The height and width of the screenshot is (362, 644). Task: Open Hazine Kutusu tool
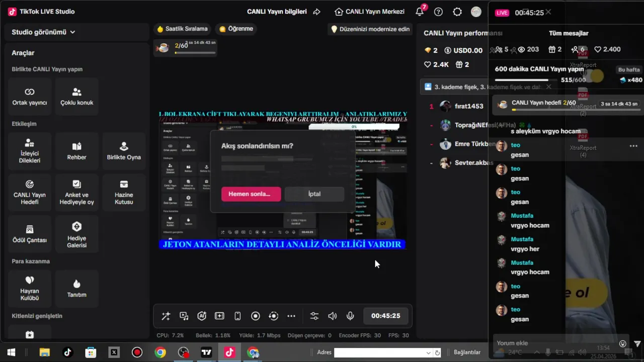tap(124, 193)
